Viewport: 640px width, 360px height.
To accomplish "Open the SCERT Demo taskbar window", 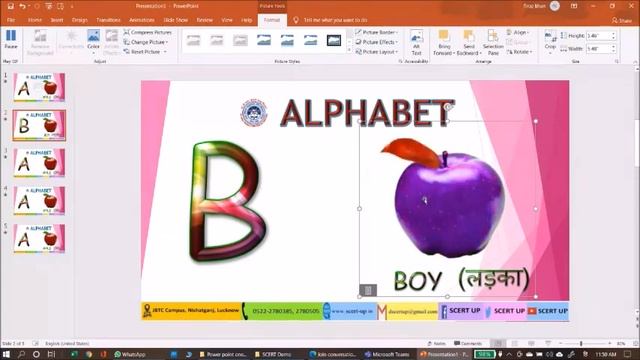I will pos(273,354).
